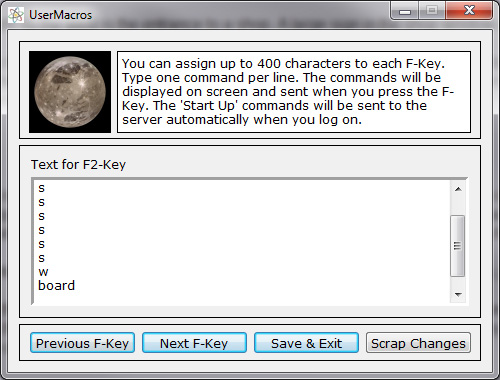500x380 pixels.
Task: Close the UserMacros window
Action: 469,11
